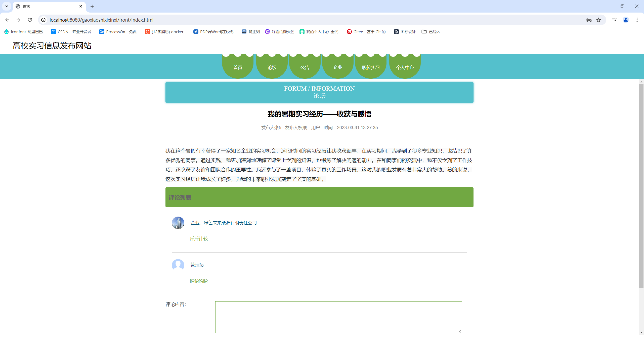Select the 个人中心 menu item
Image resolution: width=644 pixels, height=347 pixels.
pyautogui.click(x=405, y=67)
